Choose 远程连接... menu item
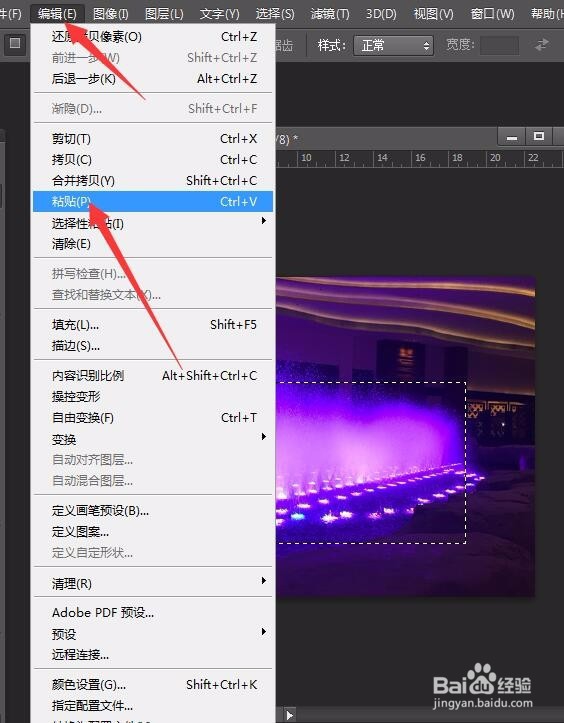Viewport: 564px width, 723px height. [153, 654]
